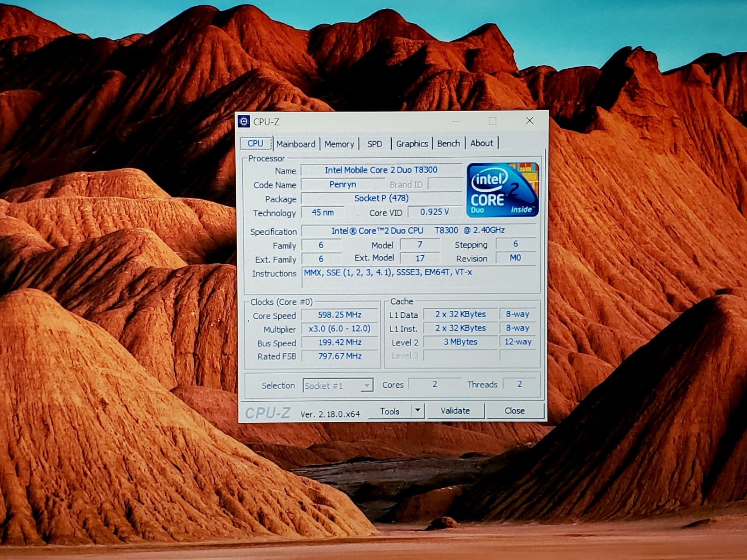Go to the Graphics tab

(412, 144)
